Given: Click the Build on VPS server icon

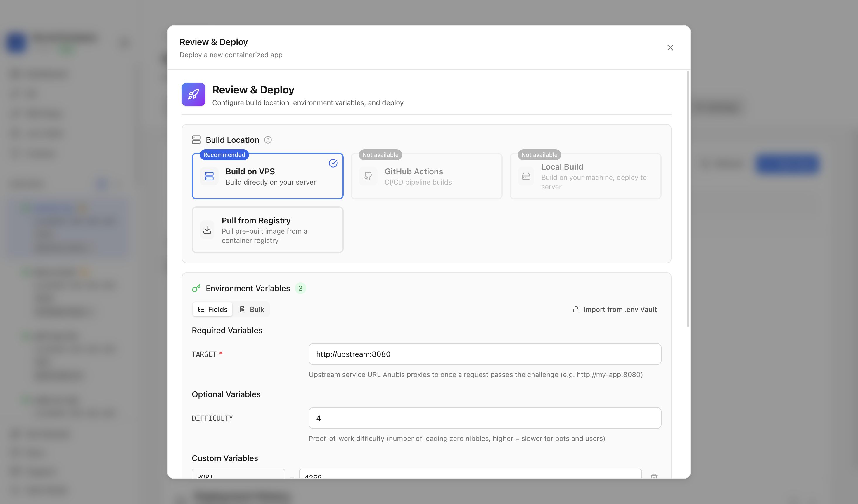Looking at the screenshot, I should [x=209, y=176].
